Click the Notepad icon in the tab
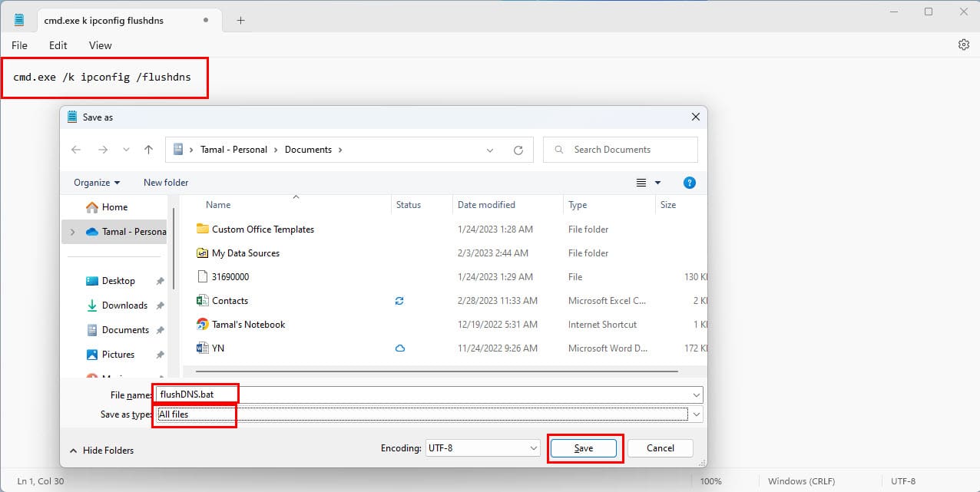 [19, 20]
